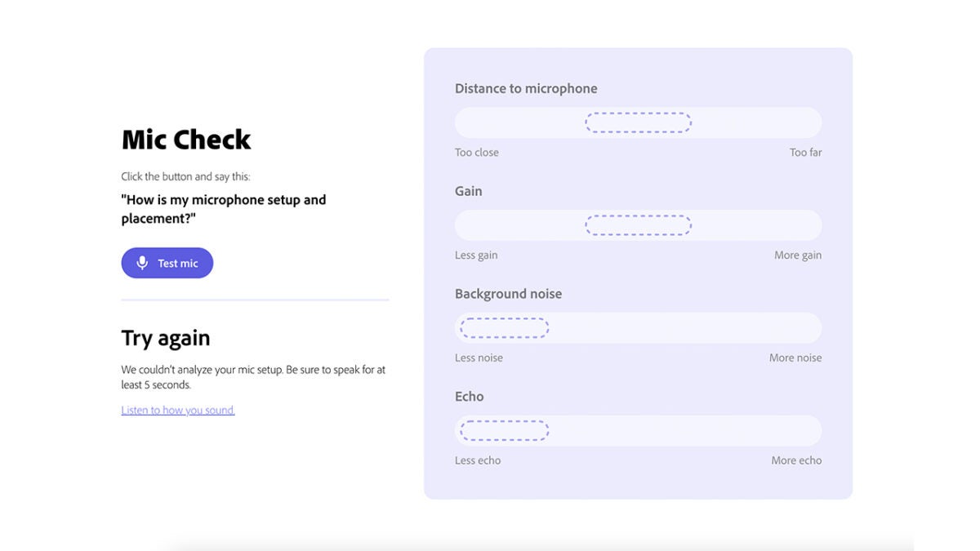Click the Less noise label

[479, 358]
